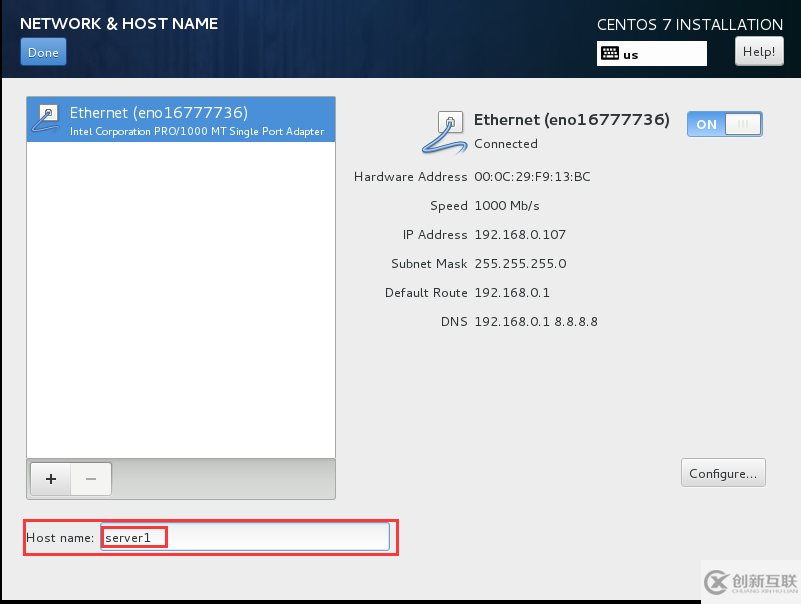Open the Help! button
The image size is (801, 604).
coord(759,52)
